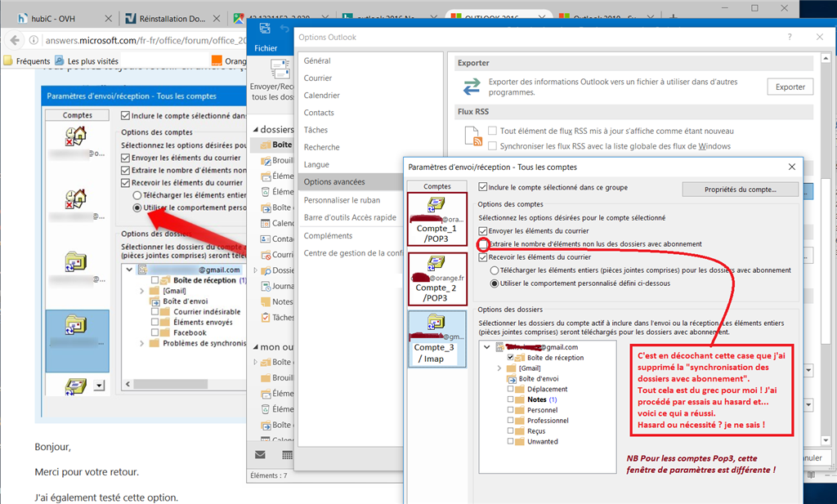Click the export arrows icon in the Exporter section
This screenshot has width=837, height=504.
[472, 87]
